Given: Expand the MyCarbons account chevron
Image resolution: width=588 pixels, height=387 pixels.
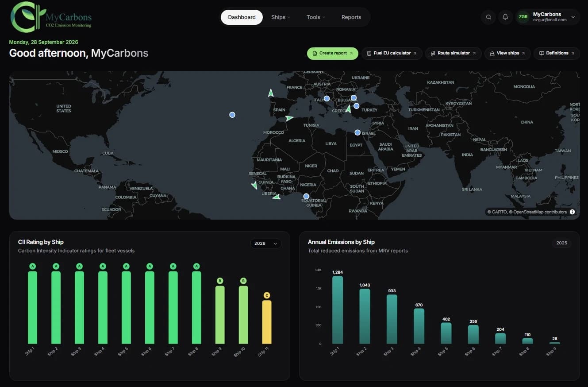Looking at the screenshot, I should pos(573,17).
